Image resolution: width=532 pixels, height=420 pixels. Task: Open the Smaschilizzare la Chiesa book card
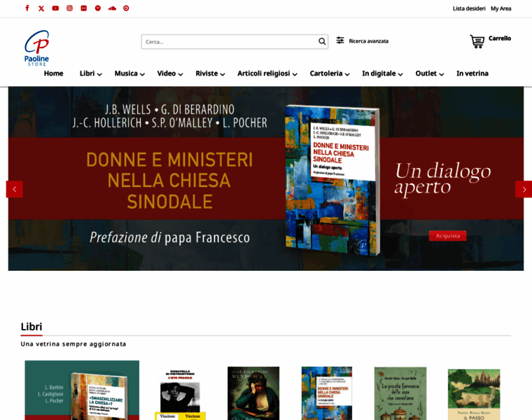pyautogui.click(x=82, y=390)
